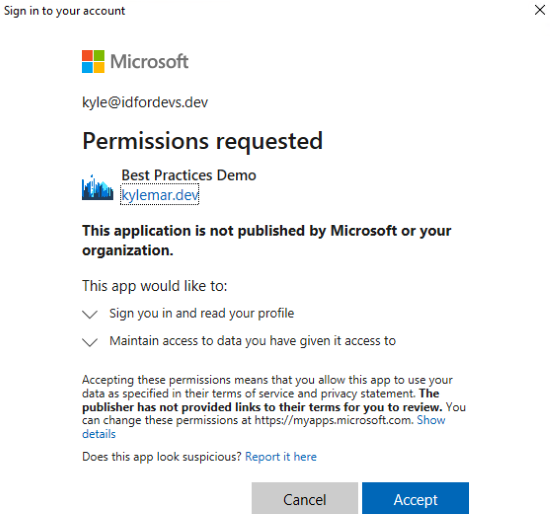Screen dimensions: 550x520
Task: Click the Best Practices Demo skyline icon
Action: coord(98,187)
